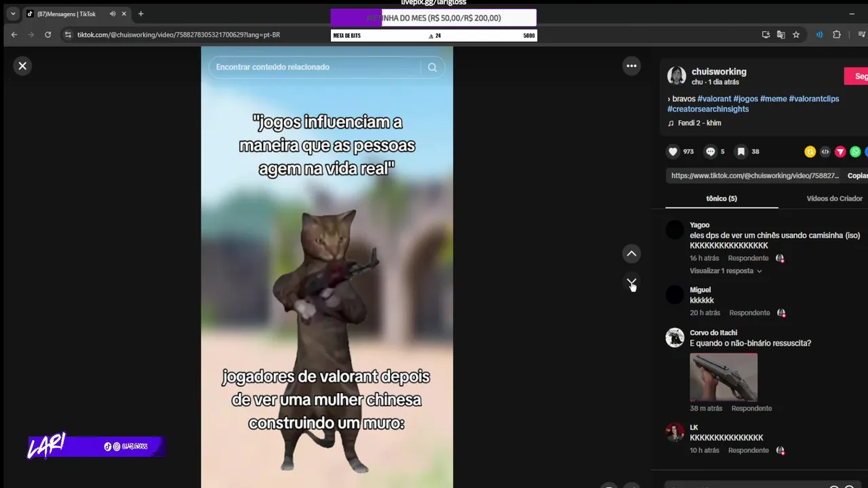This screenshot has height=488, width=868.
Task: Open chuisworking profile avatar
Action: 677,76
